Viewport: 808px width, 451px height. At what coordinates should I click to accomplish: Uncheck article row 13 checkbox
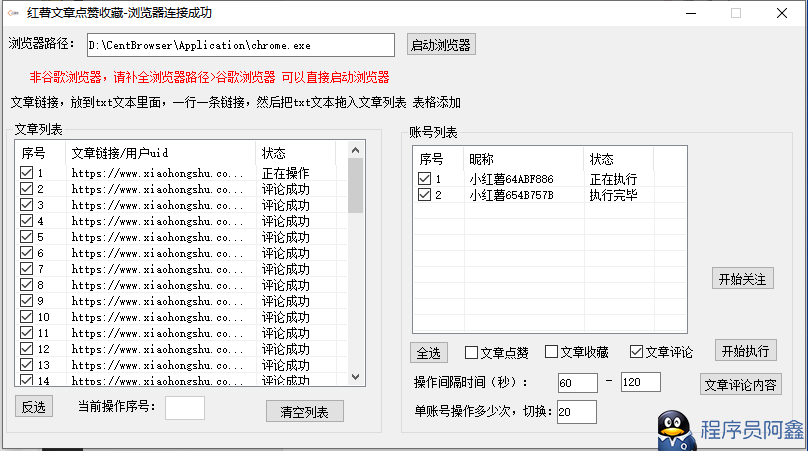(26, 364)
